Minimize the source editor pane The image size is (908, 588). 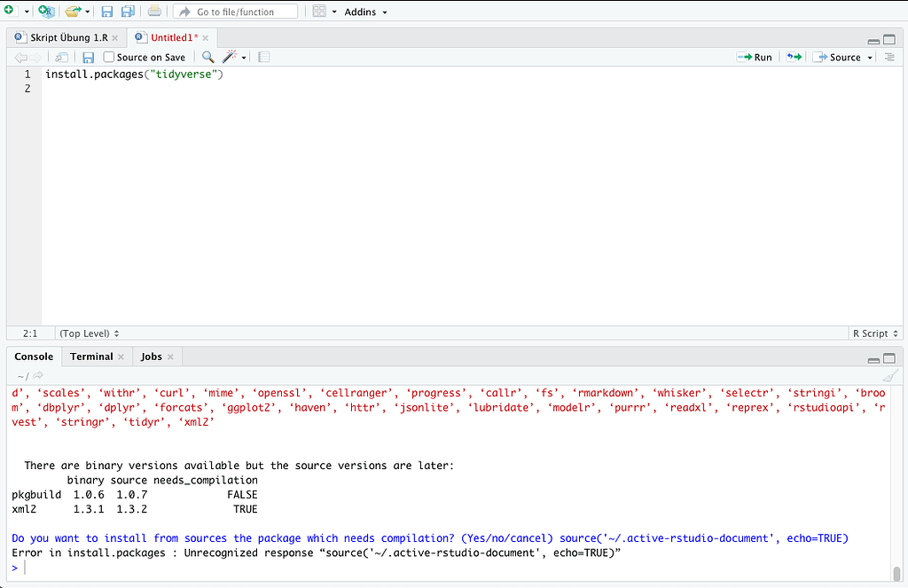click(873, 41)
